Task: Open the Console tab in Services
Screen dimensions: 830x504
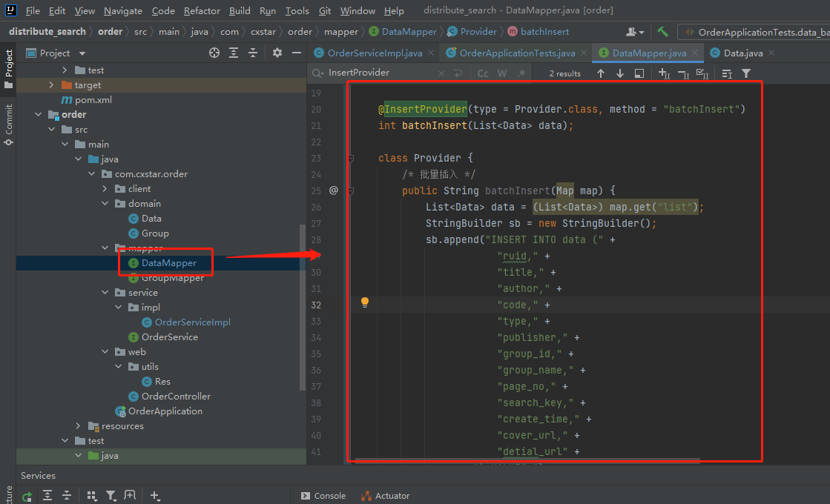Action: [323, 496]
